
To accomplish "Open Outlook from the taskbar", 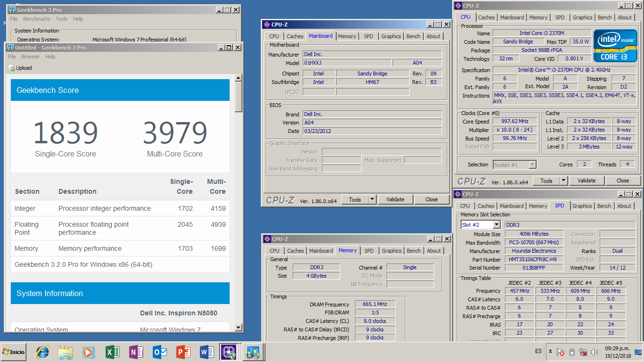I will 160,352.
